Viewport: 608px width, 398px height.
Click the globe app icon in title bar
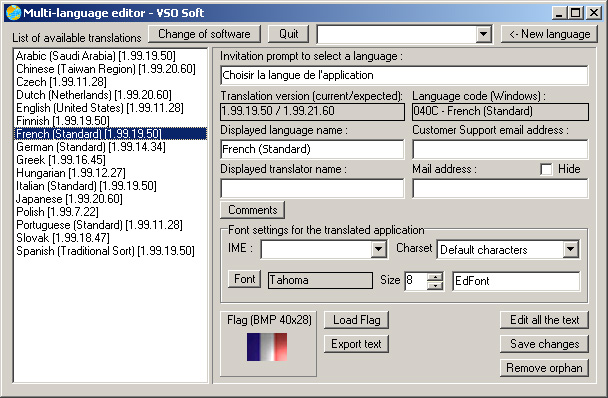point(13,13)
